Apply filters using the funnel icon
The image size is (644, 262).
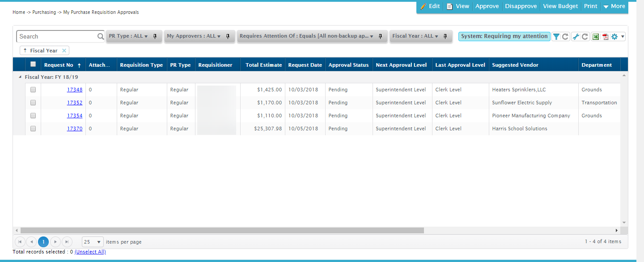(556, 36)
